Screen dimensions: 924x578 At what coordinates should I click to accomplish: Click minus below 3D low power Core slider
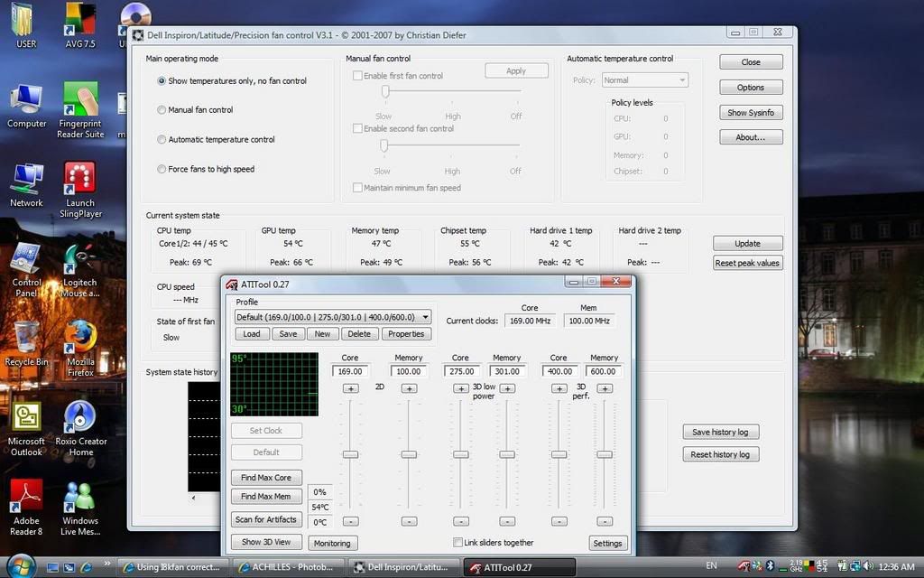coord(461,521)
